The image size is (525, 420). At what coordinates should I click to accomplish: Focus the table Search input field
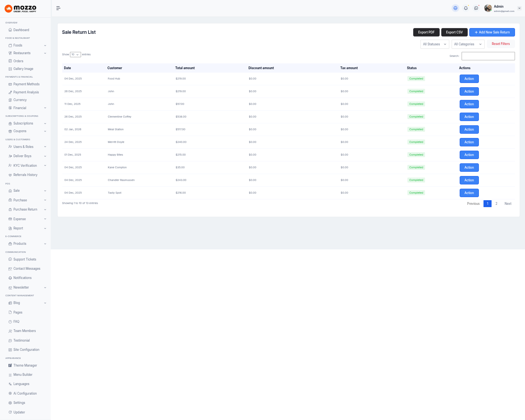[488, 56]
